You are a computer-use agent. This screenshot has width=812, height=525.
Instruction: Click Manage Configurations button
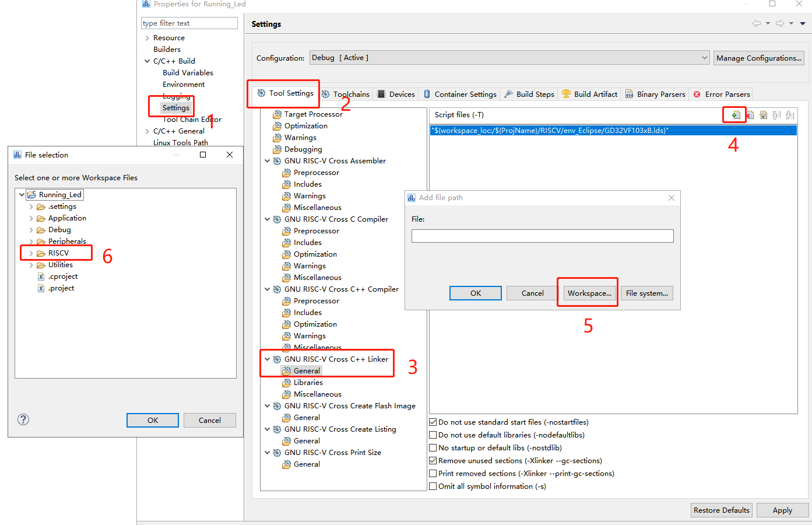pos(759,58)
